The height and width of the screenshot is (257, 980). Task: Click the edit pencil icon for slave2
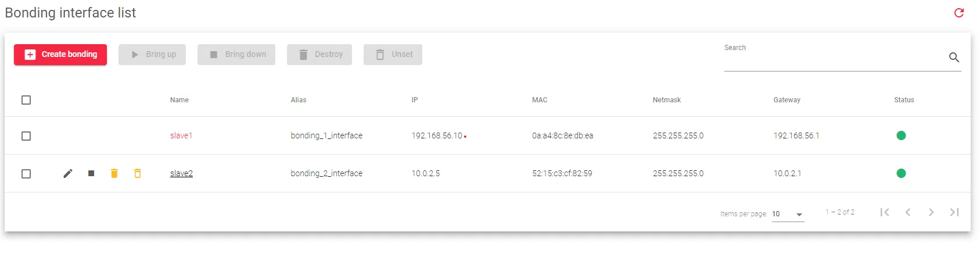click(68, 173)
